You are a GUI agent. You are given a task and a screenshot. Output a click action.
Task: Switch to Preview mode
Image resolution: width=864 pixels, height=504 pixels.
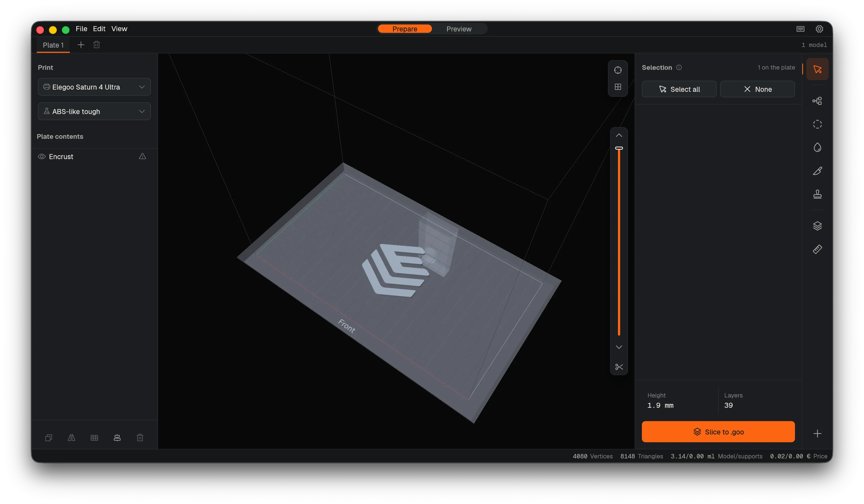(459, 29)
